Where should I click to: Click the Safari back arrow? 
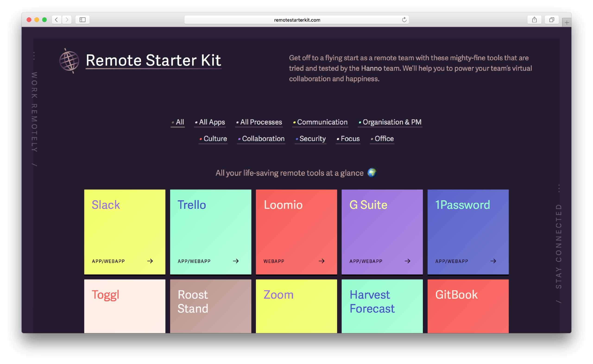click(56, 20)
